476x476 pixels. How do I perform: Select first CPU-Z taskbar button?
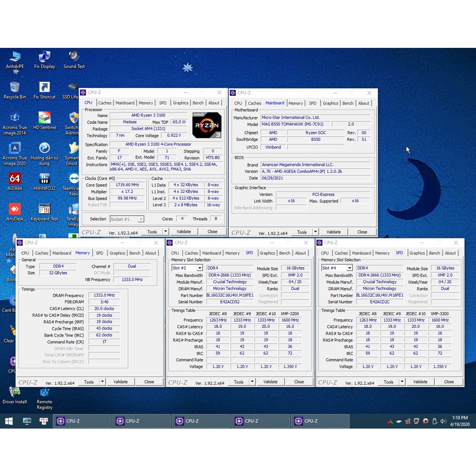click(x=82, y=421)
